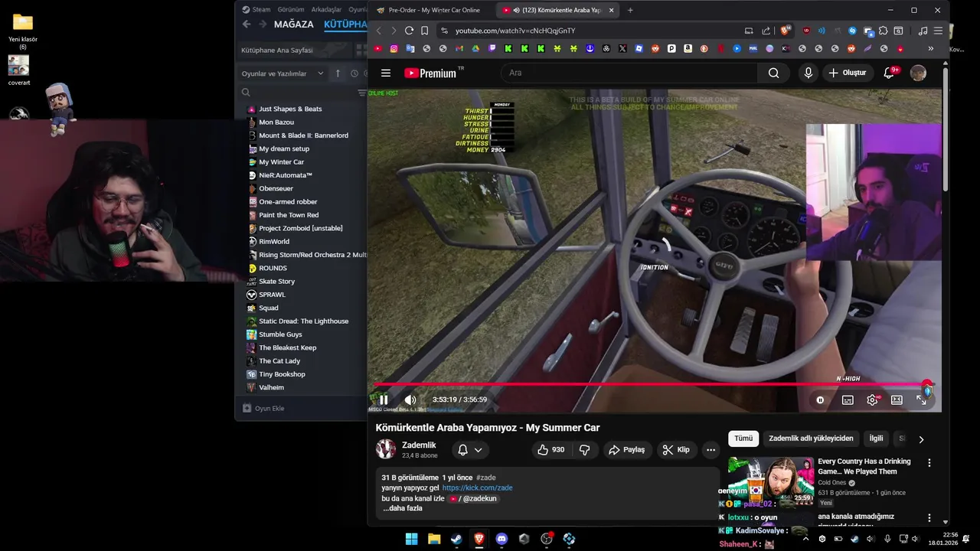Click the 'Klip' clip button

click(x=676, y=450)
